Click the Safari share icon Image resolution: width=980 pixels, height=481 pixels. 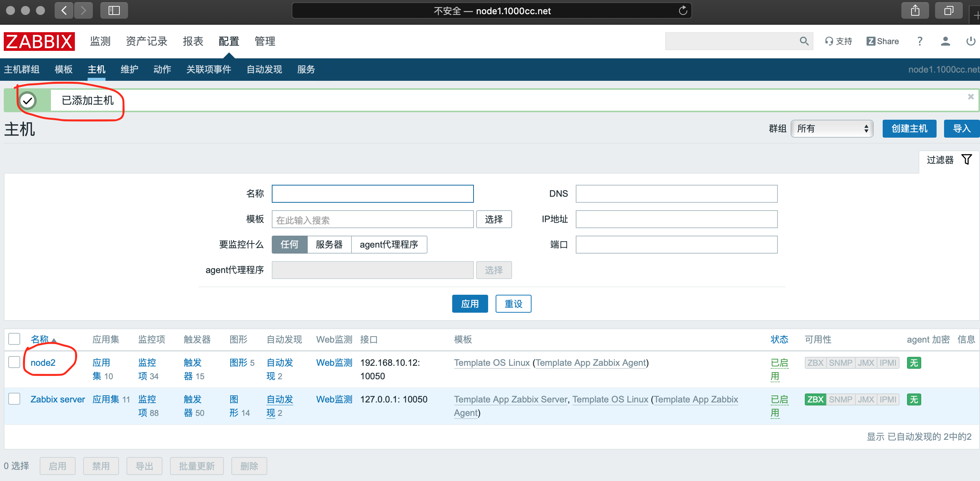tap(915, 10)
